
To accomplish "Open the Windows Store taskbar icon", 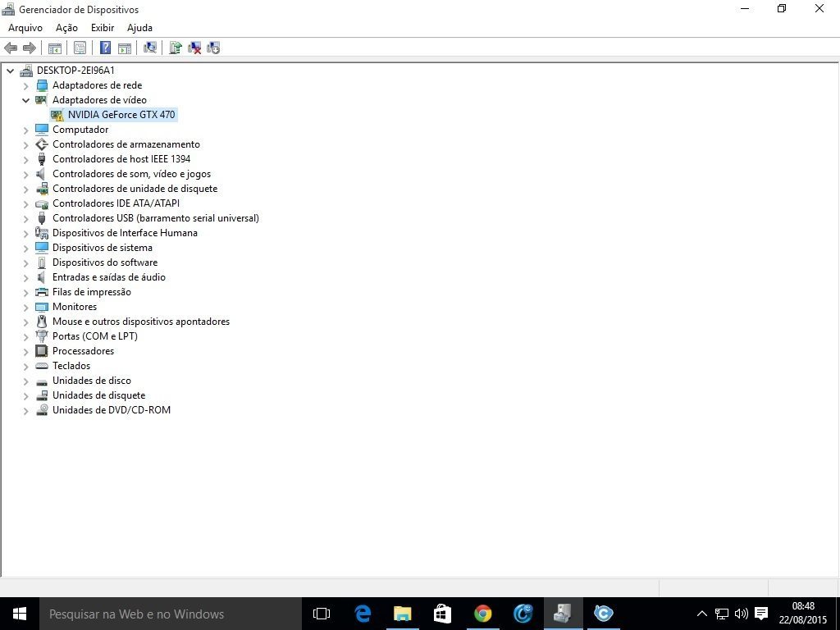I will click(442, 614).
